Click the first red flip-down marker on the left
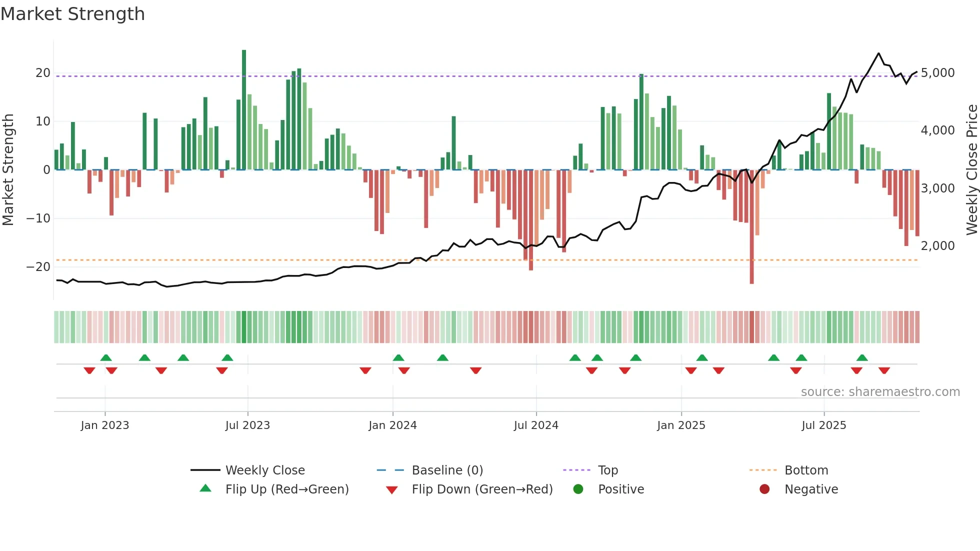Image resolution: width=980 pixels, height=551 pixels. (x=89, y=370)
